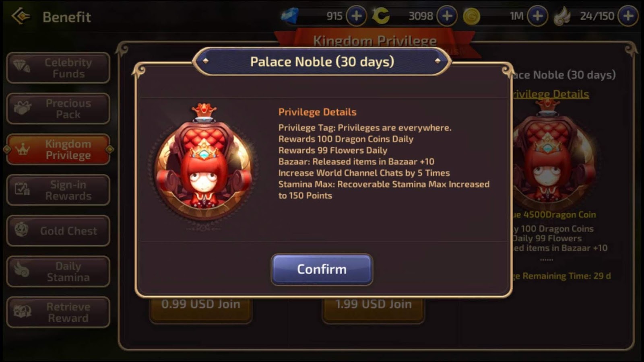The height and width of the screenshot is (362, 644).
Task: Open the Daily Stamina tab
Action: (58, 271)
